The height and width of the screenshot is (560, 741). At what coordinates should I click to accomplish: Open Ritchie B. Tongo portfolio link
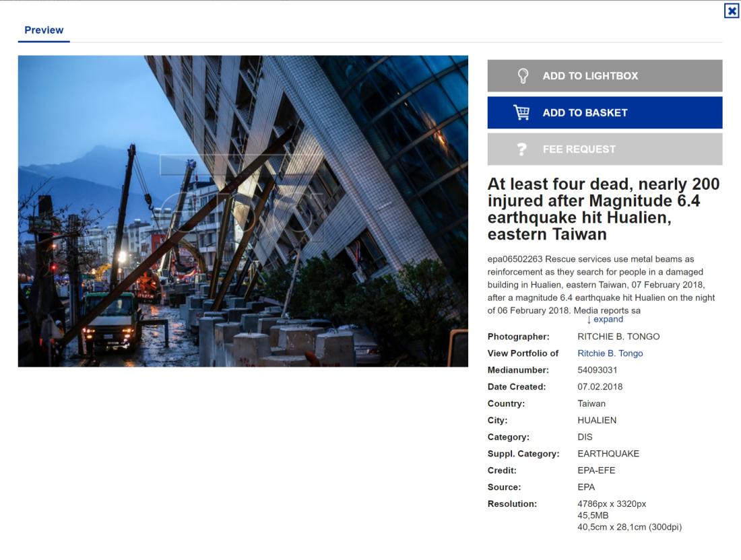click(610, 353)
